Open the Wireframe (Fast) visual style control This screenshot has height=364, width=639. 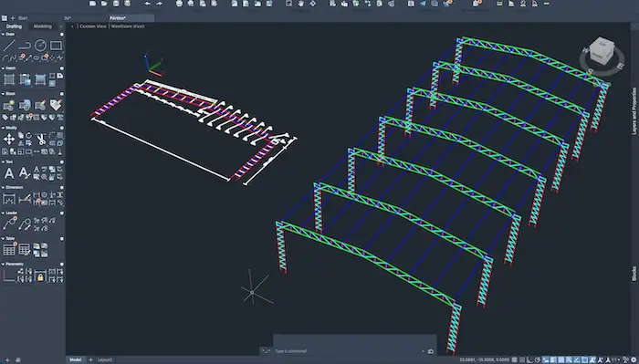128,26
